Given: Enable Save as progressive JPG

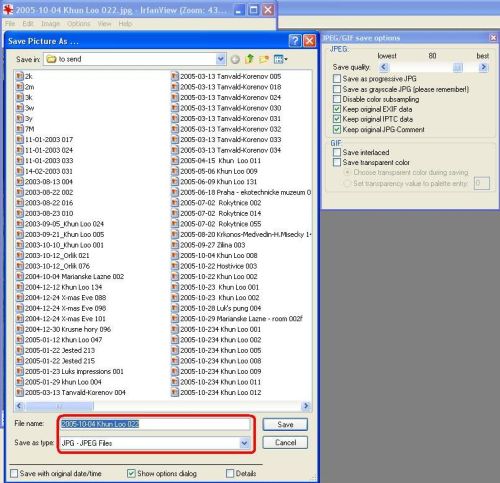Looking at the screenshot, I should point(337,79).
